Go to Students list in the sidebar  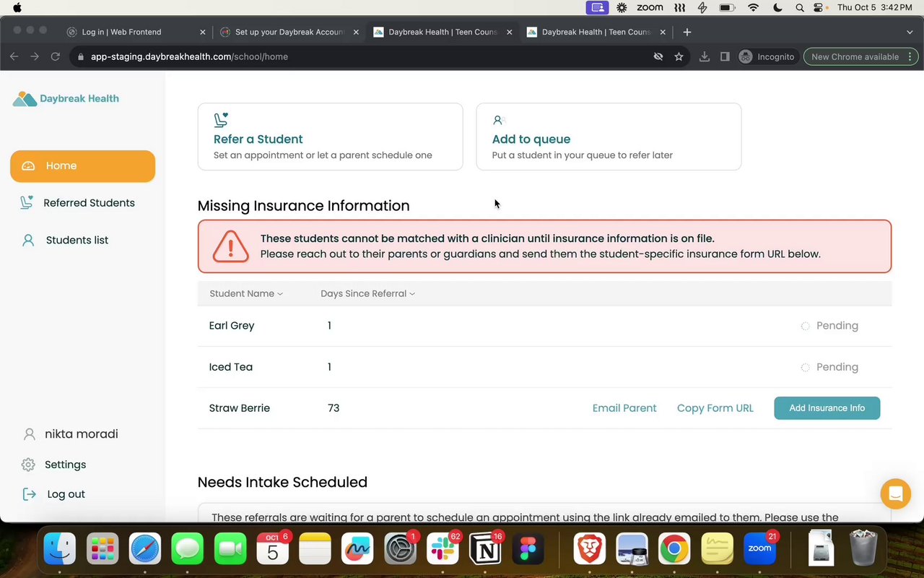pos(77,240)
